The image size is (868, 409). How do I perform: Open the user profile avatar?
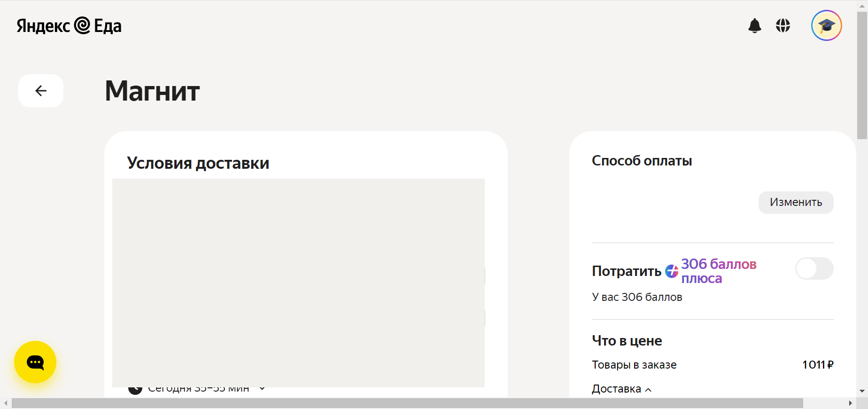click(827, 25)
